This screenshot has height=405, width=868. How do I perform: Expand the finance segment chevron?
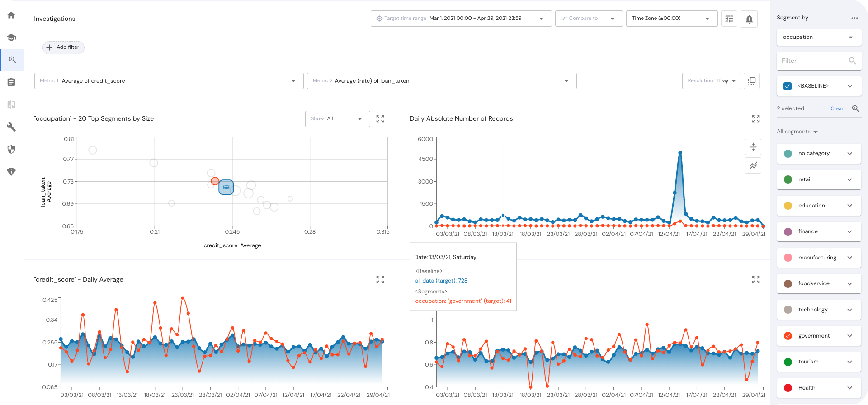click(850, 231)
